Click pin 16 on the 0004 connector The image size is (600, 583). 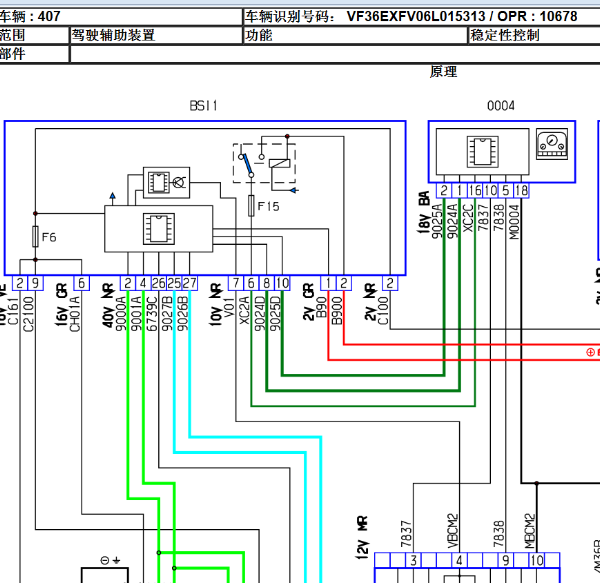click(x=475, y=191)
